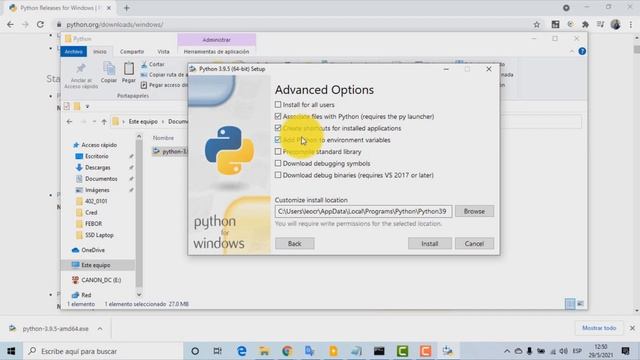Viewport: 640px width, 360px height.
Task: Check Download debugging symbols option
Action: click(x=278, y=163)
